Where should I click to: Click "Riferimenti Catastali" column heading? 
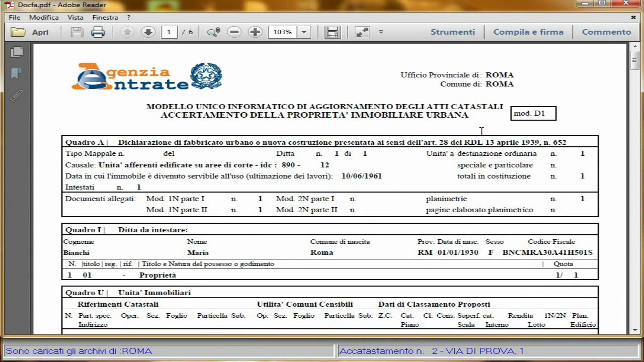(118, 304)
